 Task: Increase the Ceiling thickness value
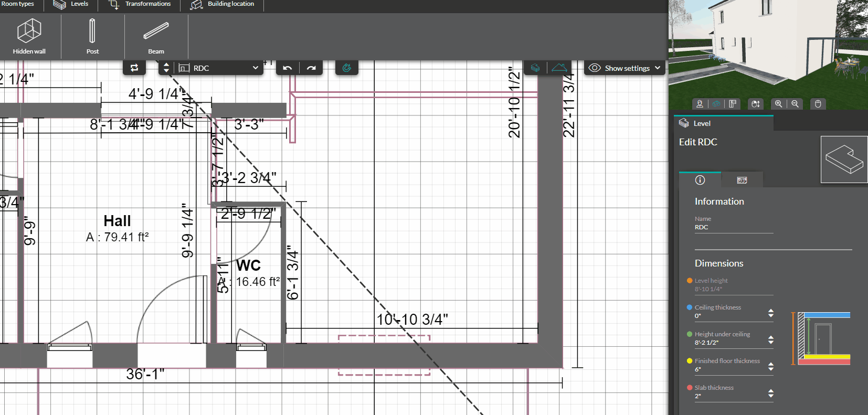point(770,311)
